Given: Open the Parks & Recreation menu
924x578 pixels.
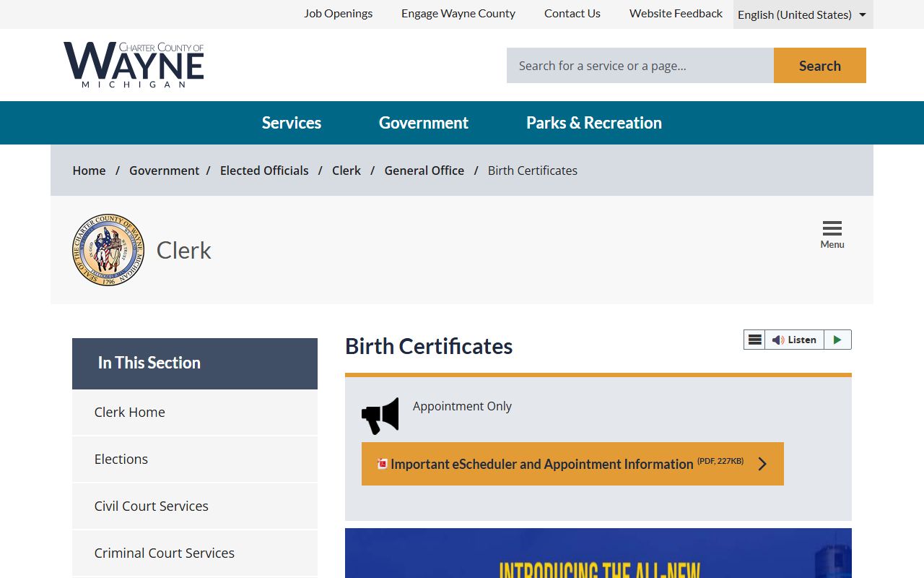Looking at the screenshot, I should 594,123.
